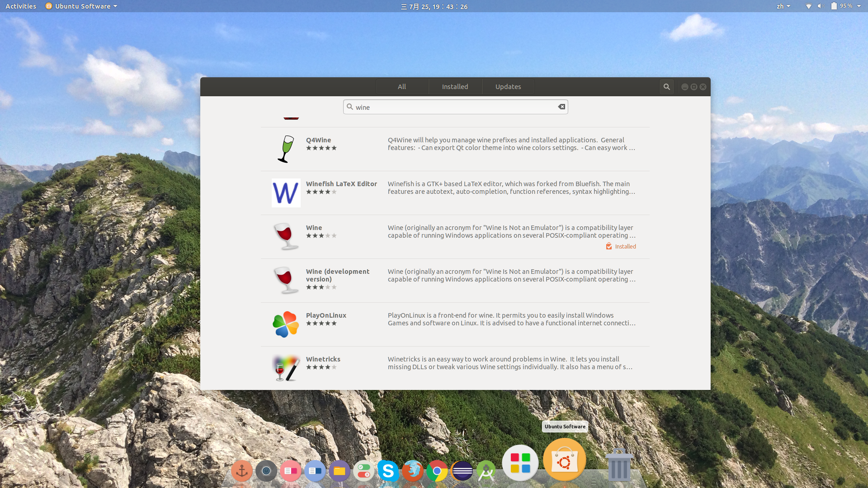Open the Wine (development version) title
The width and height of the screenshot is (868, 488).
(338, 275)
